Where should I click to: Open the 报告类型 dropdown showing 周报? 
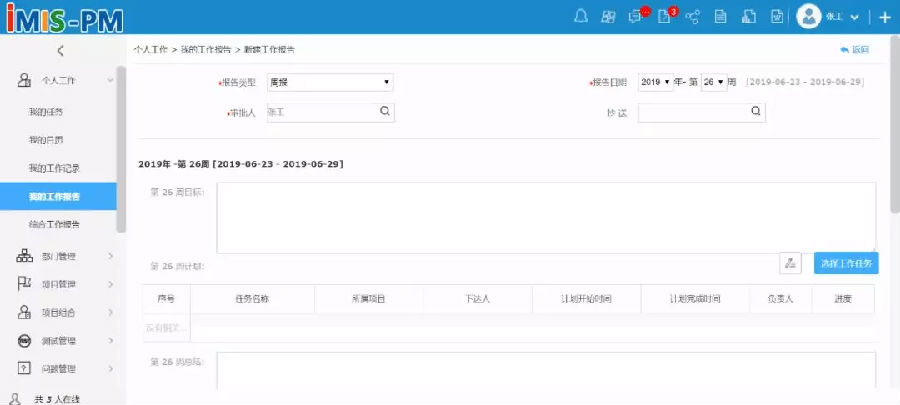point(329,82)
